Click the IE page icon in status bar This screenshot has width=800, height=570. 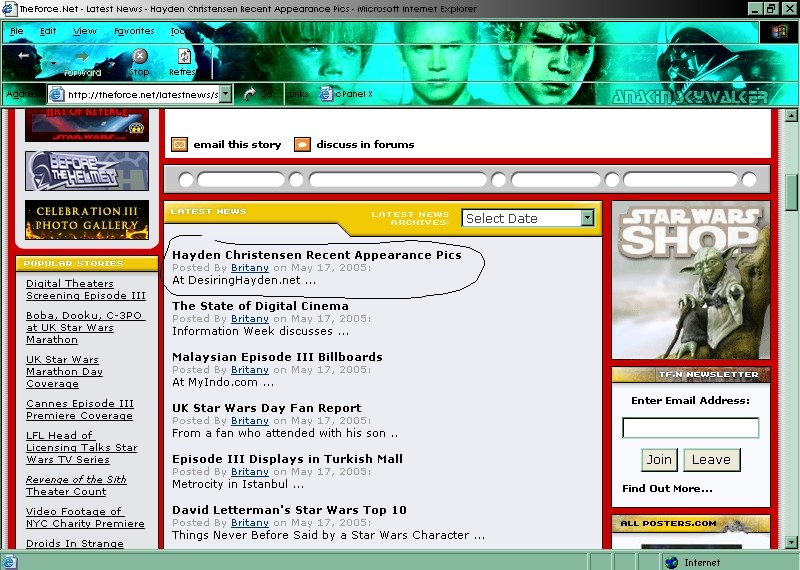[x=10, y=562]
